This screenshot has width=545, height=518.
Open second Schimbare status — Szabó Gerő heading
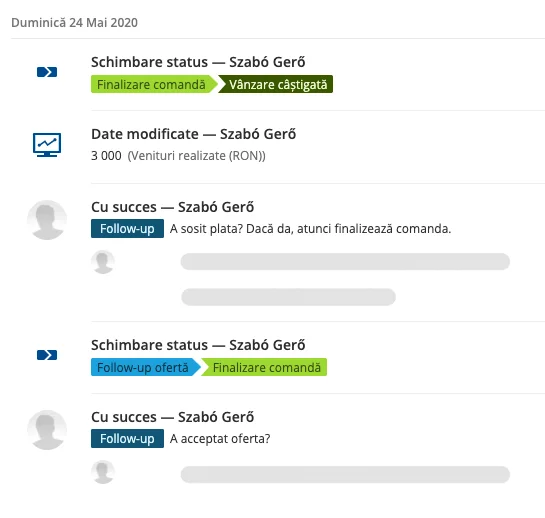198,345
